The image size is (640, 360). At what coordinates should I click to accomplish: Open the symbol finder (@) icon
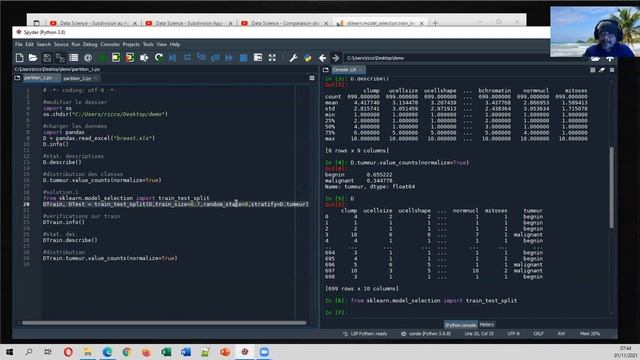pyautogui.click(x=88, y=58)
